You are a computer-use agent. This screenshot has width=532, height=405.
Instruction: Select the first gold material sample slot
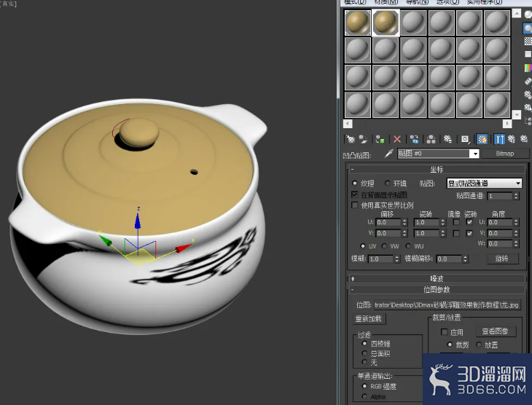[x=358, y=23]
